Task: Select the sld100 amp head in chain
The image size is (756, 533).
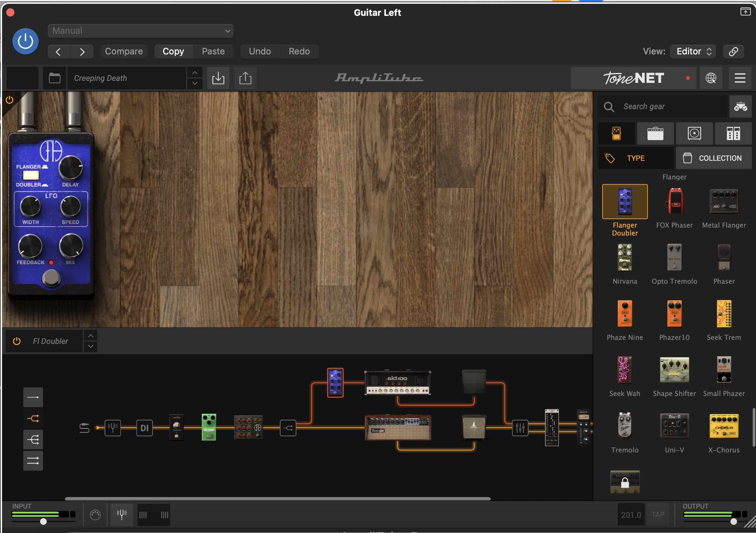Action: pos(398,383)
